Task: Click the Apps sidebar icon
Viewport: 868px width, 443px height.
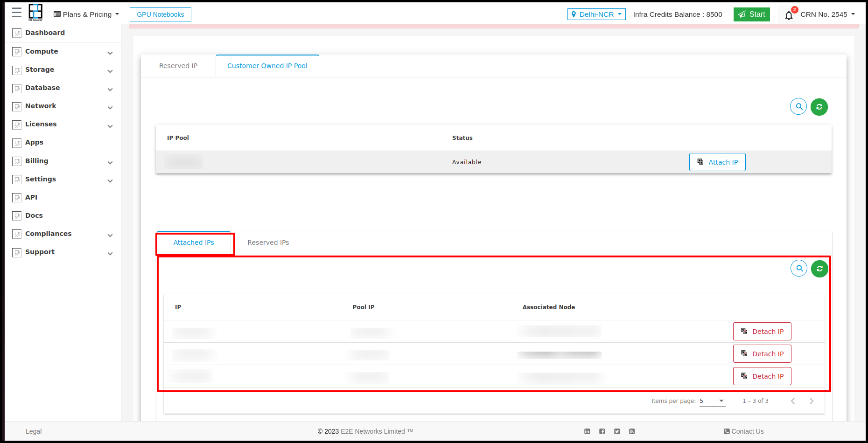Action: [x=17, y=143]
